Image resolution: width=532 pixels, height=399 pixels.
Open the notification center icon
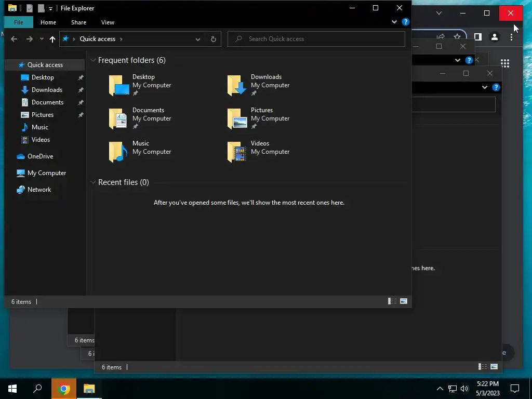click(515, 389)
